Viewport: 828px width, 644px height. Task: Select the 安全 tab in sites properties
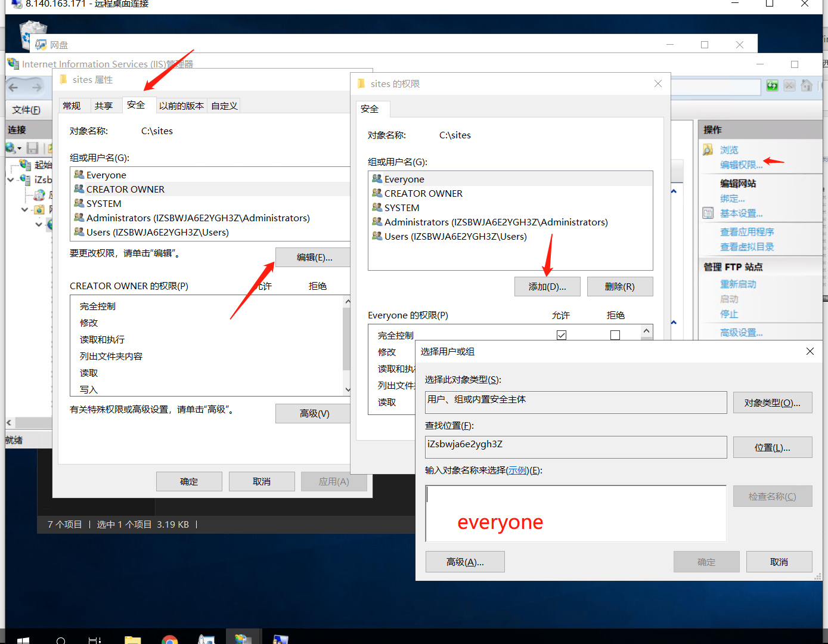(136, 105)
